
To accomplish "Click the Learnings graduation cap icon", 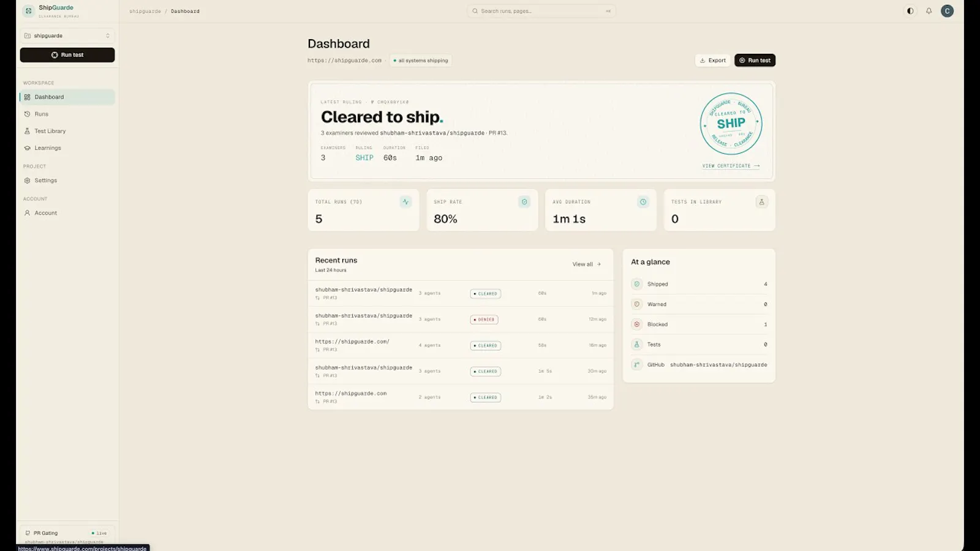I will click(27, 148).
